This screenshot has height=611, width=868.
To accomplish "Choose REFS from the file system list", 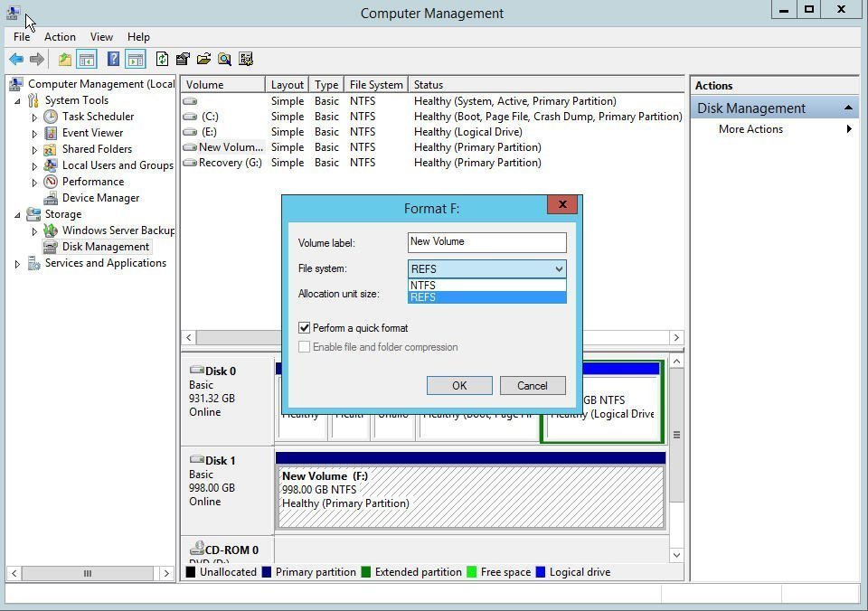I will pos(487,297).
